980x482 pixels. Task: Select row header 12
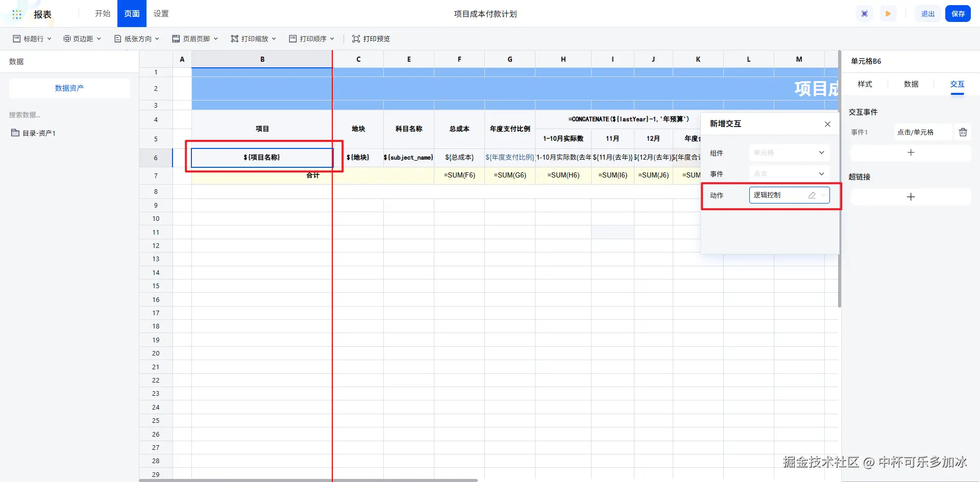156,246
